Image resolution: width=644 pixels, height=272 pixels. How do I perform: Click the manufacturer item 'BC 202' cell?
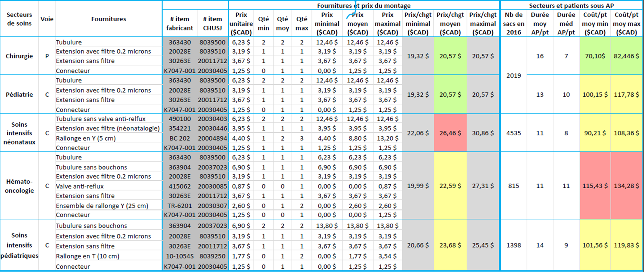(180, 138)
